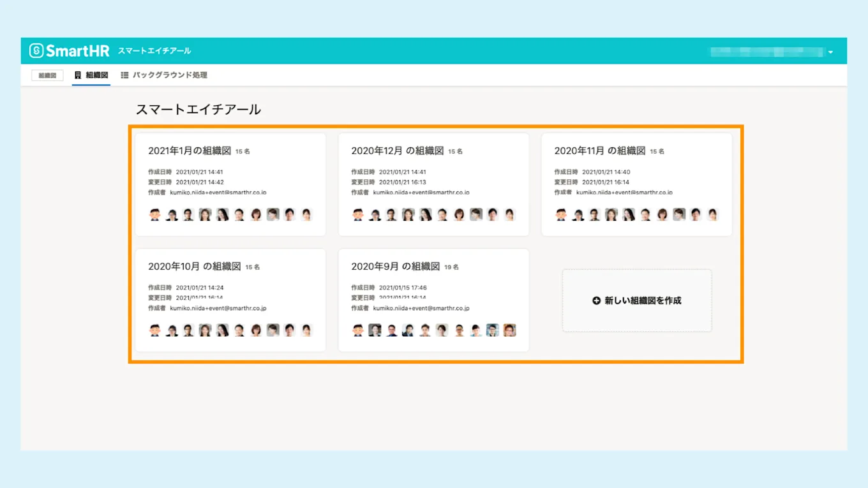
Task: Select the 組織図 tab with building icon
Action: 91,75
